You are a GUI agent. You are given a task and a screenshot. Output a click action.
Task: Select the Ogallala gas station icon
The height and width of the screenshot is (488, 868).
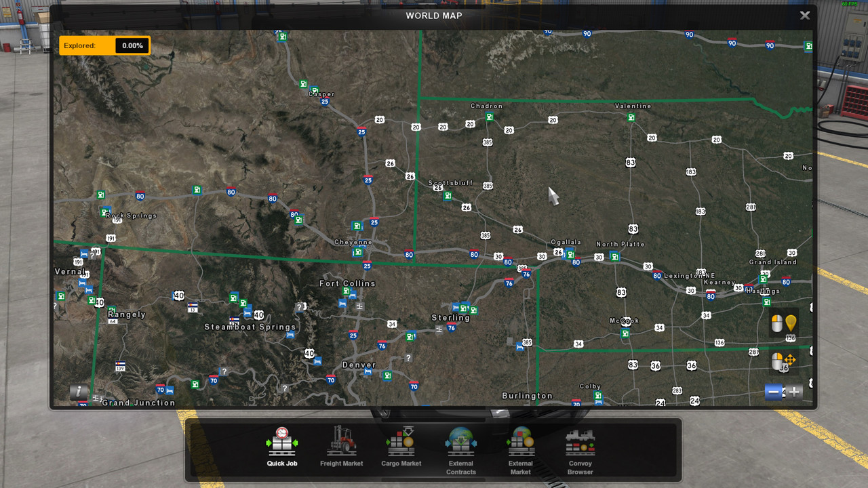[570, 255]
